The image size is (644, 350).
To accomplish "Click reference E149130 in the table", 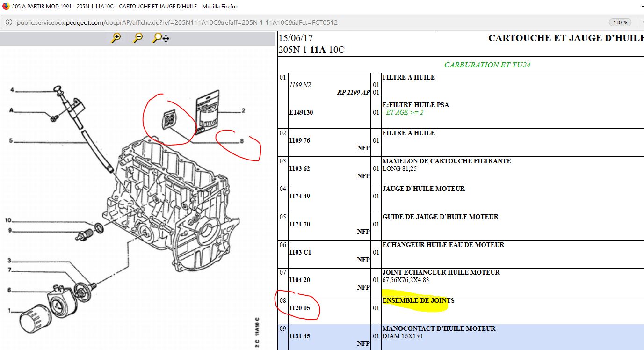I will [x=301, y=112].
